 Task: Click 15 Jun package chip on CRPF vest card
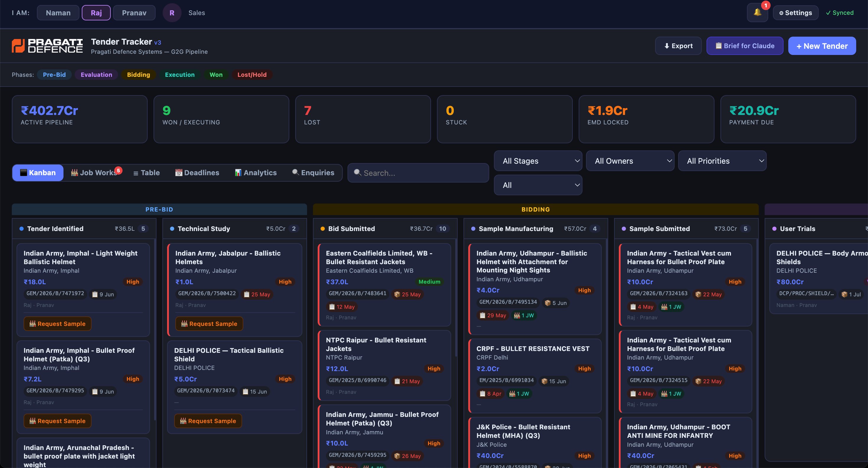point(554,381)
